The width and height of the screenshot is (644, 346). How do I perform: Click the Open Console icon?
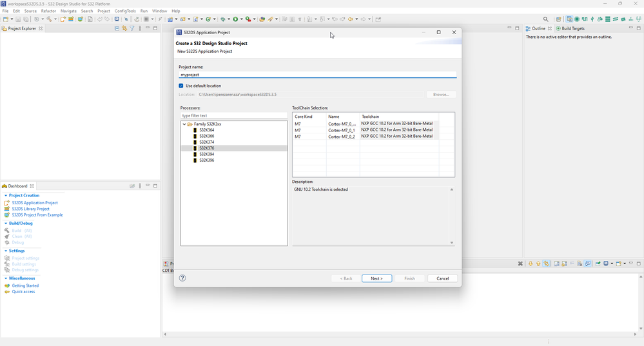pos(618,264)
